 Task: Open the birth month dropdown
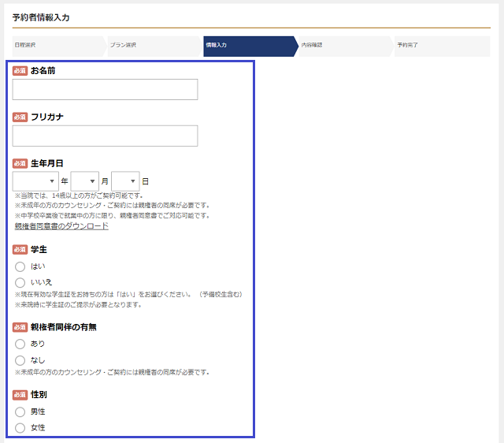84,181
